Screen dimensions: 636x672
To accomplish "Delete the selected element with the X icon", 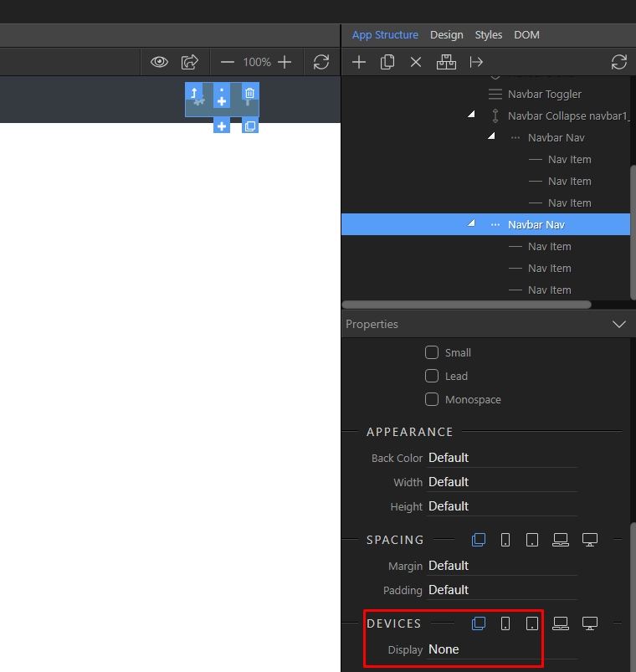I will pos(416,63).
